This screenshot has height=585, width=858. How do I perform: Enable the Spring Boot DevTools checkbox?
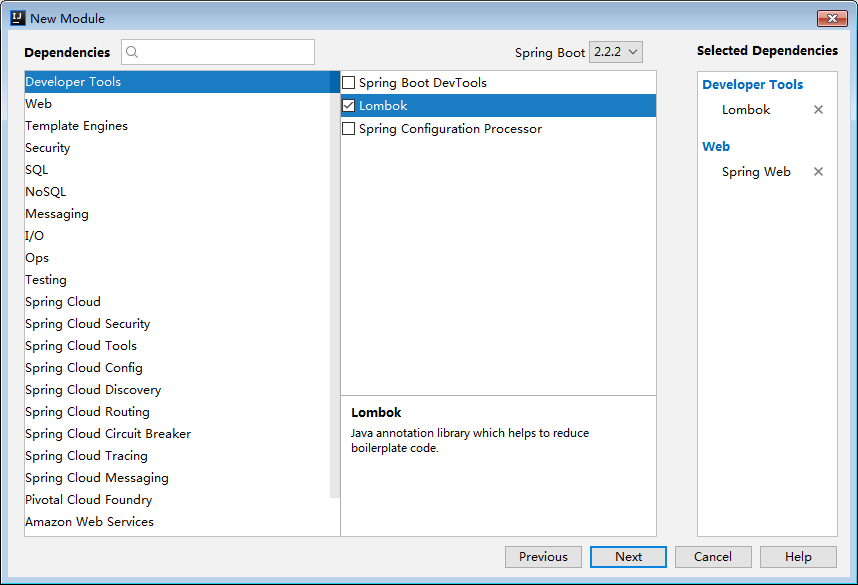349,83
